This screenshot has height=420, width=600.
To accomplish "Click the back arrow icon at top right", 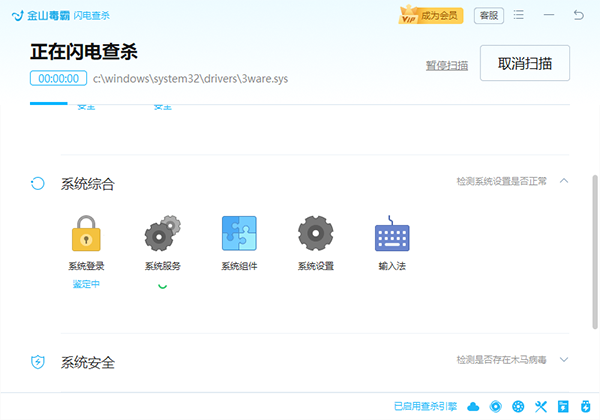I will click(x=579, y=15).
